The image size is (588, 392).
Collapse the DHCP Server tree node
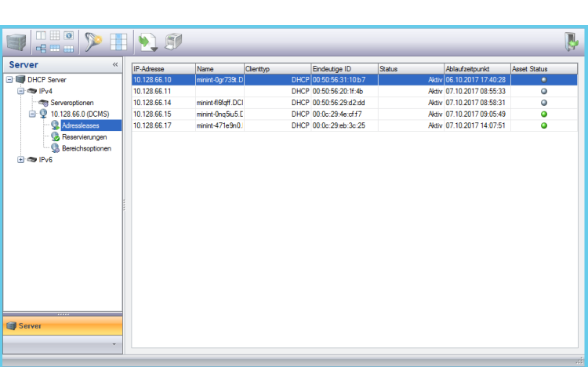coord(9,80)
